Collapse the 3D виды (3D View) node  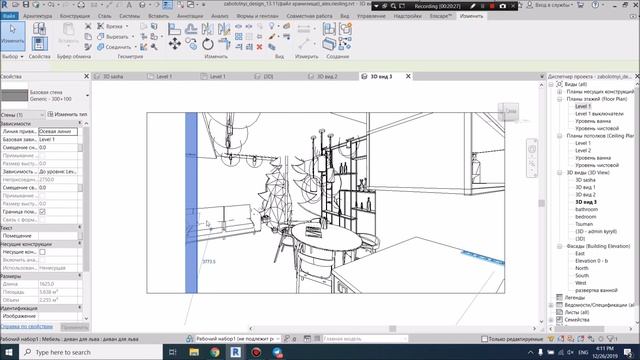click(560, 173)
